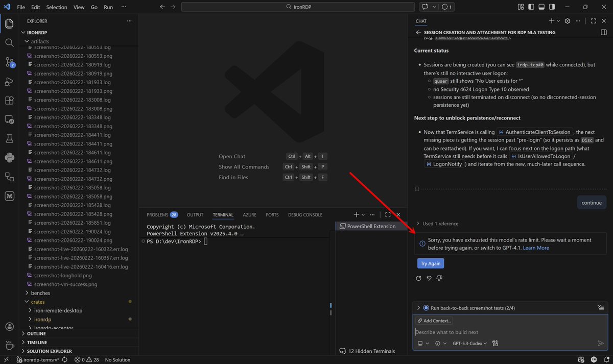This screenshot has width=613, height=364.
Task: Synchronize changes icon in status bar
Action: (x=65, y=360)
